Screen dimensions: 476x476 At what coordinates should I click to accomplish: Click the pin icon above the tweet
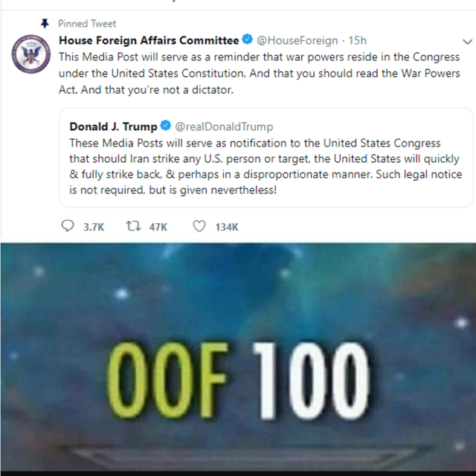(44, 24)
